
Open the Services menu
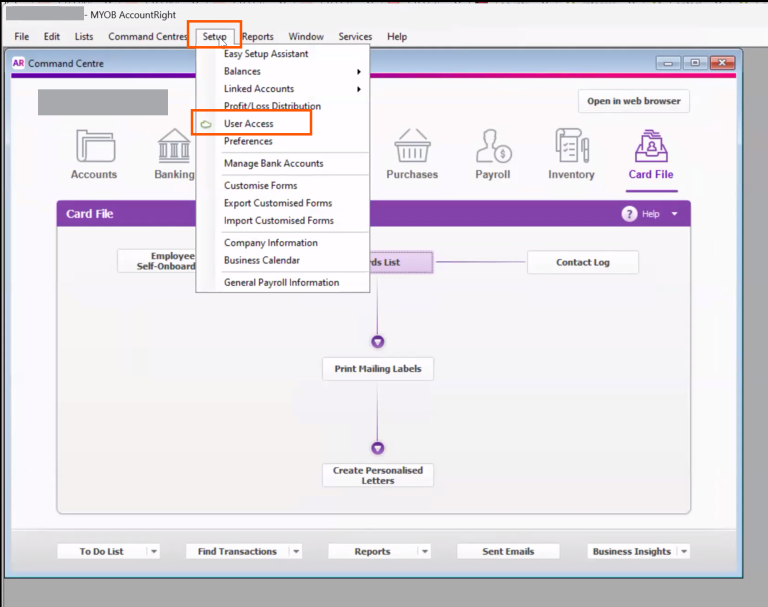[355, 37]
